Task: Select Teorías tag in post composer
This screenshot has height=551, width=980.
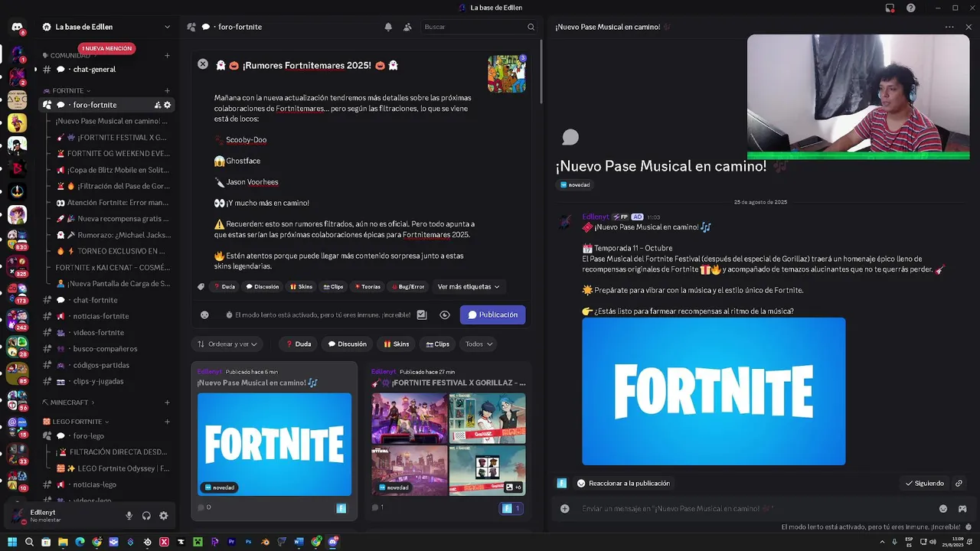Action: click(367, 287)
